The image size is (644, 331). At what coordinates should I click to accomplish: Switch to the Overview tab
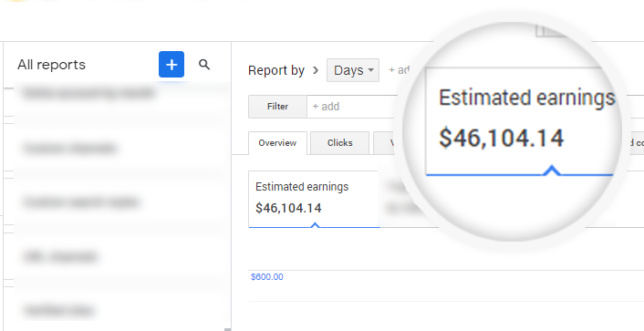(277, 143)
